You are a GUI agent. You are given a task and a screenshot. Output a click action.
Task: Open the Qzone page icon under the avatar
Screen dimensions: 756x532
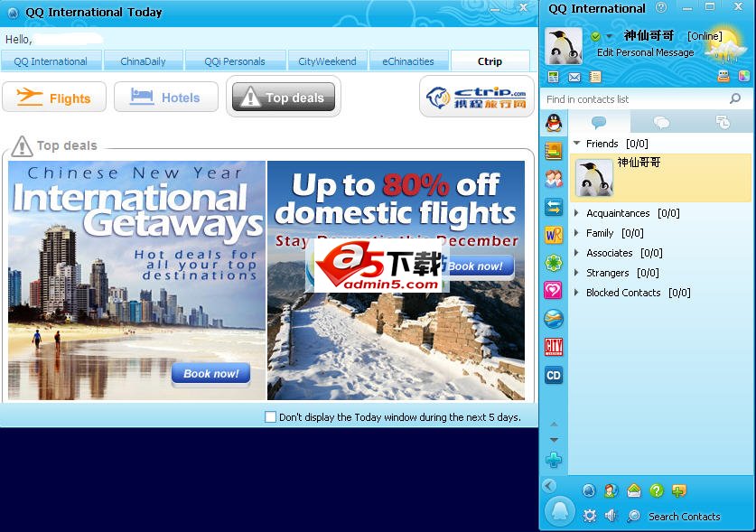point(553,77)
